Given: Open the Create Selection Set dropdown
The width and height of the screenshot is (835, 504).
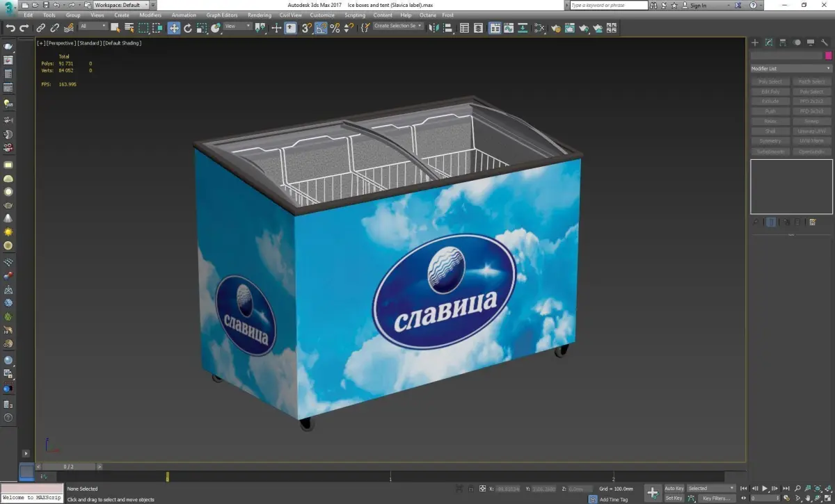Looking at the screenshot, I should coord(398,26).
